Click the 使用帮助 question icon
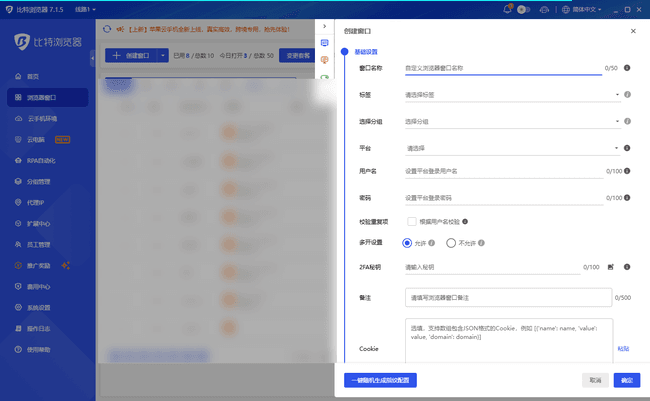Viewport: 650px width, 401px height. pos(18,350)
